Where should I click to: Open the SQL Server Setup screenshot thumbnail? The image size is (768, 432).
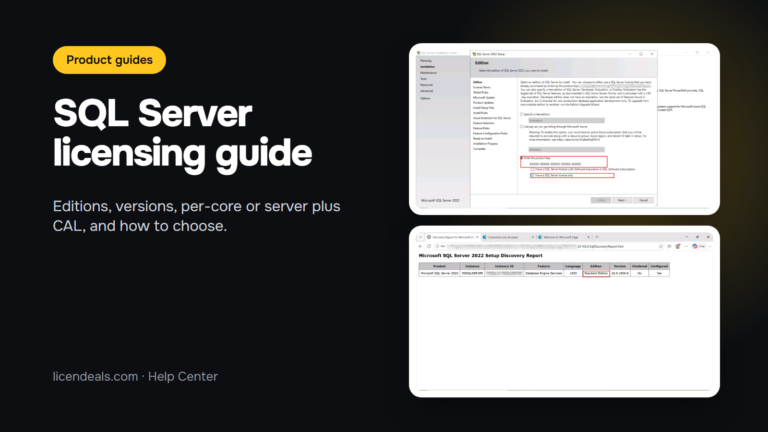click(x=564, y=129)
